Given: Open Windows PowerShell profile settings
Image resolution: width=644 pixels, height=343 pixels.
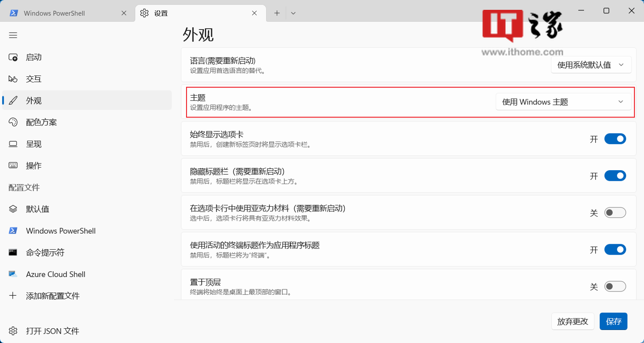Looking at the screenshot, I should point(87,230).
